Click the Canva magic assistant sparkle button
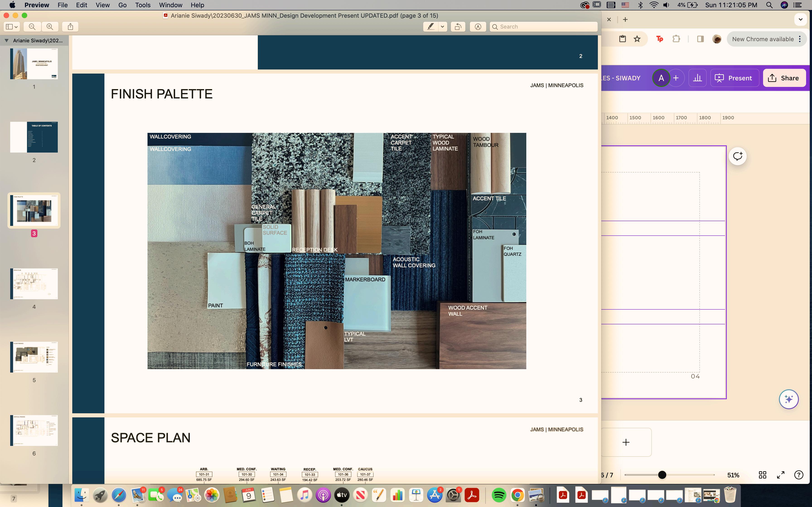The image size is (812, 507). (788, 399)
